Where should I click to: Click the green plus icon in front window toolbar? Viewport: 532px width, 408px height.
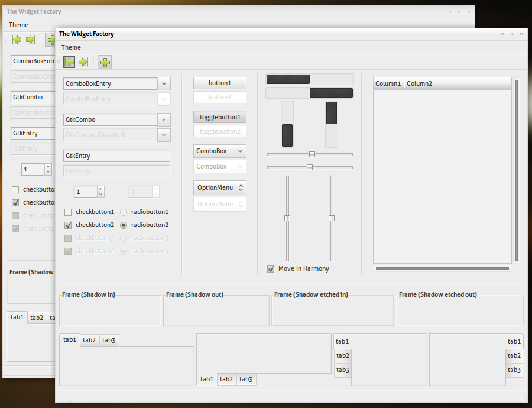pos(105,63)
